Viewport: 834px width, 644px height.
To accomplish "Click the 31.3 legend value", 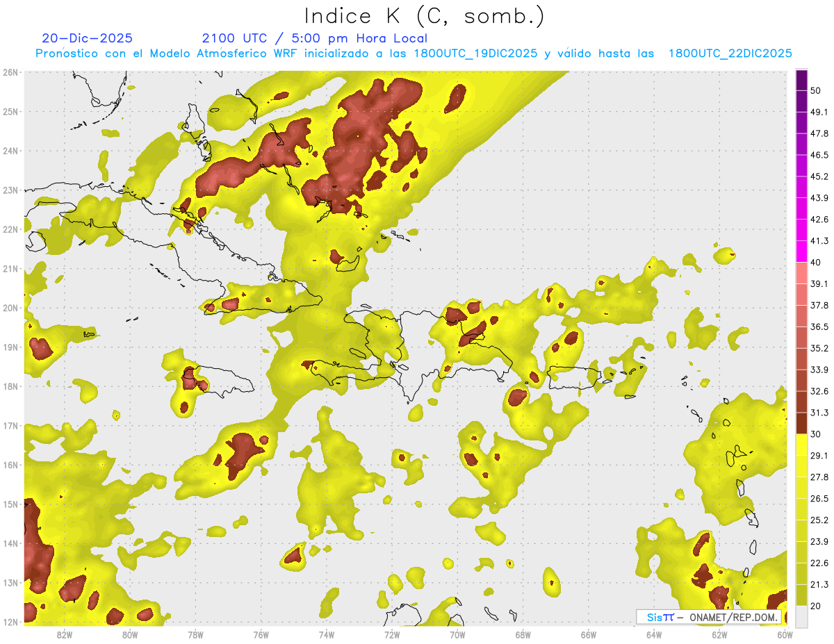I will (819, 413).
